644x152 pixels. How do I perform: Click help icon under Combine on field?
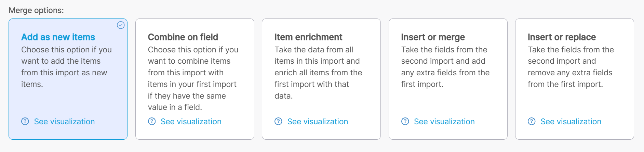[x=152, y=122]
